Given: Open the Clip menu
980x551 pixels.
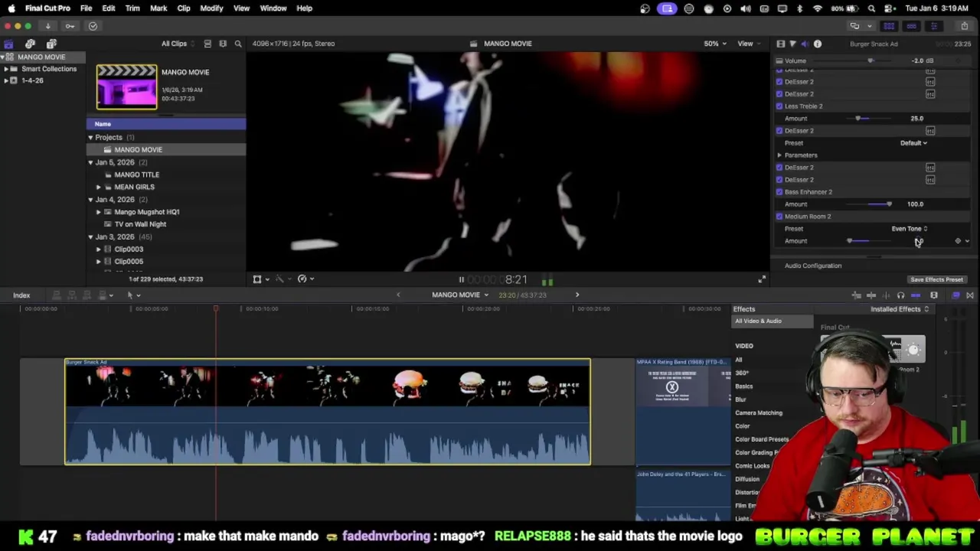Looking at the screenshot, I should [x=184, y=8].
